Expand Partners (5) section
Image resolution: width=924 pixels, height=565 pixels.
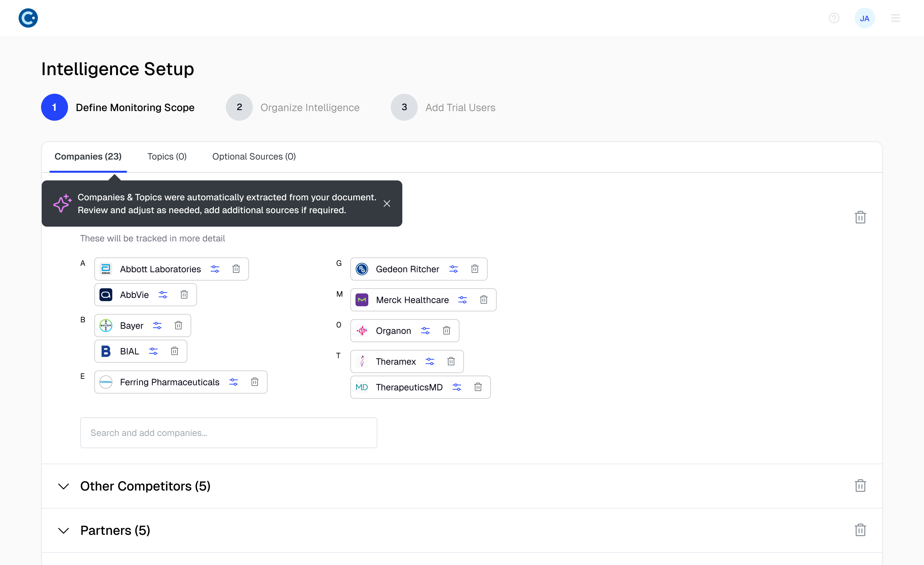click(64, 530)
